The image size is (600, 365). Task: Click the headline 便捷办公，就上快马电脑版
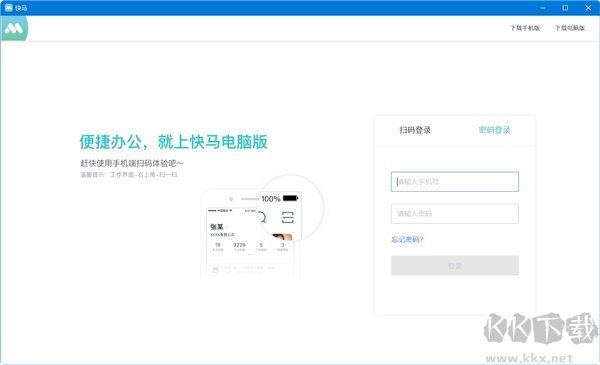[x=174, y=142]
